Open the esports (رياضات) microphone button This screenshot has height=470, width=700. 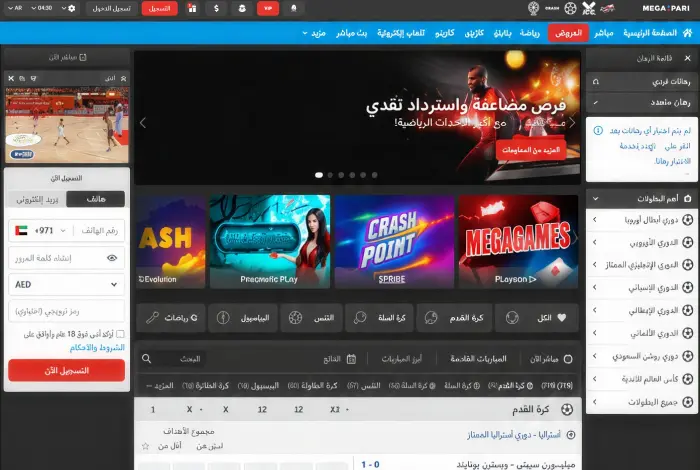(171, 318)
